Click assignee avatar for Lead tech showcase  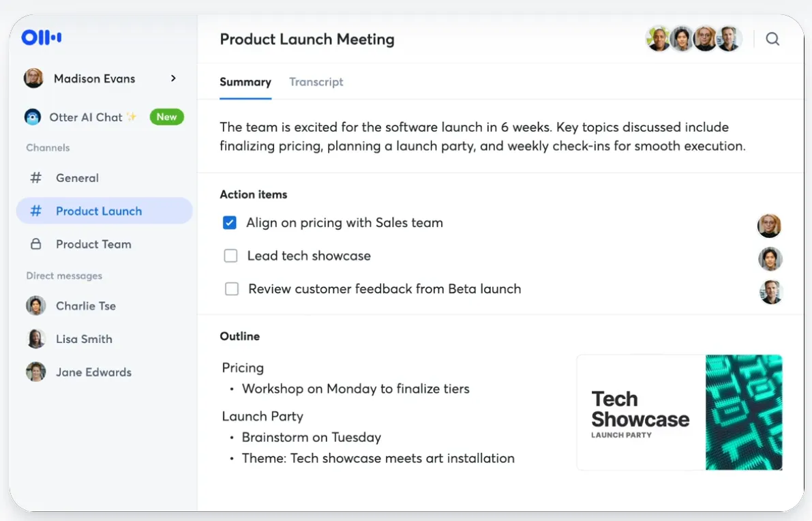[x=770, y=259]
